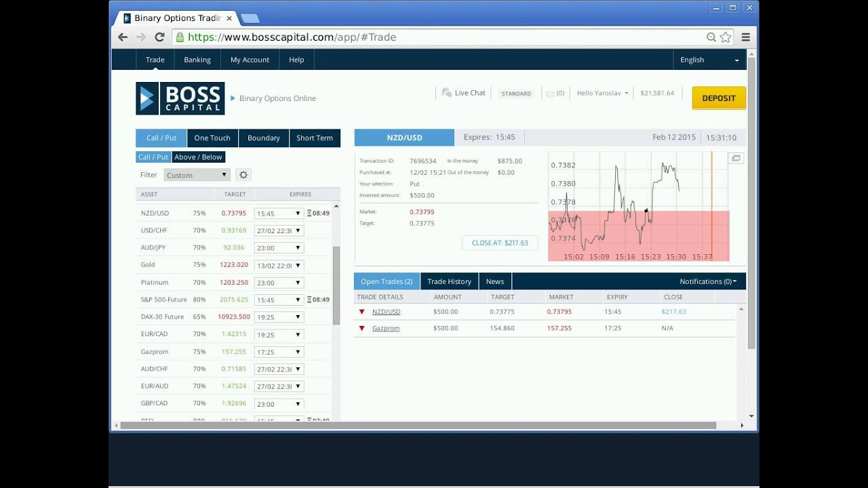Open the Help menu item
The height and width of the screenshot is (488, 868).
coord(296,60)
